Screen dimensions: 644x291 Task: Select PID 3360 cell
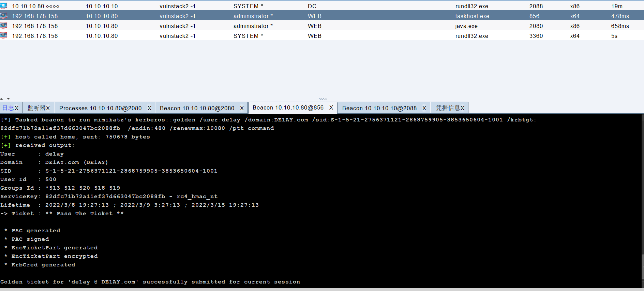point(536,36)
